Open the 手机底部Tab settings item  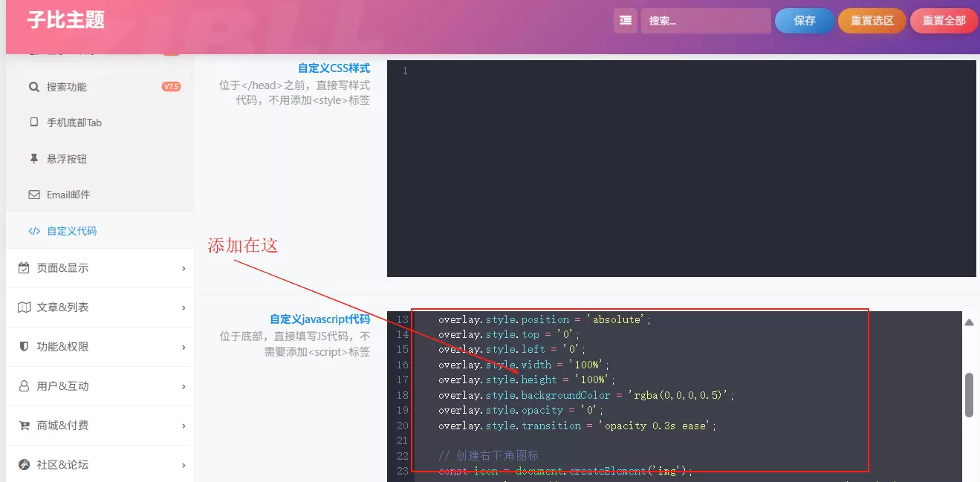pos(100,123)
